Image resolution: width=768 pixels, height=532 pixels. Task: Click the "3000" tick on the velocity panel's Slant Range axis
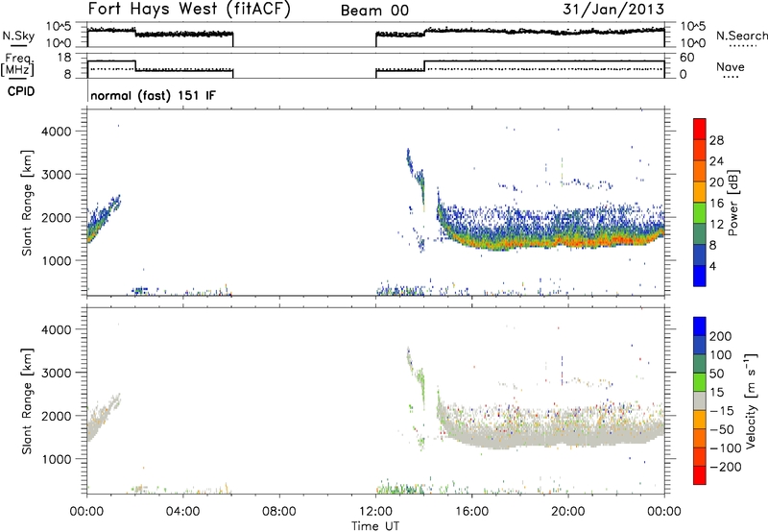57,373
